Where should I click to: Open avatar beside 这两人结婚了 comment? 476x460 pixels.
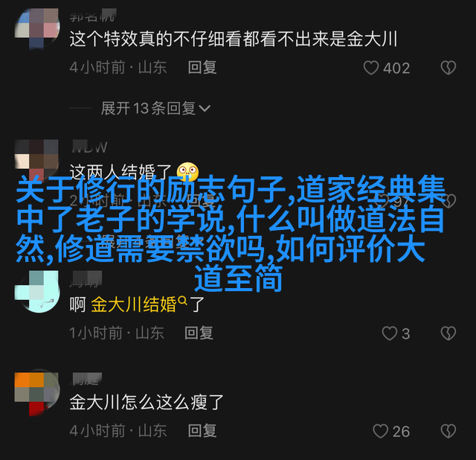(x=37, y=159)
